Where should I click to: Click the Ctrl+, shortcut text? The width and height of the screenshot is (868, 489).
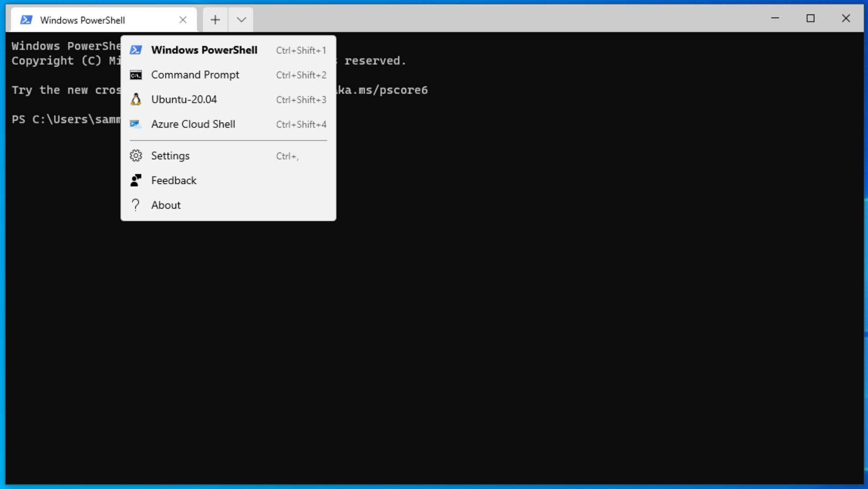pos(287,156)
